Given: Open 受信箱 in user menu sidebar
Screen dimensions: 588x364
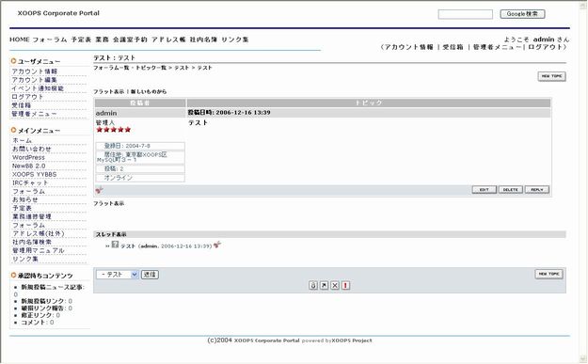Looking at the screenshot, I should (x=22, y=105).
